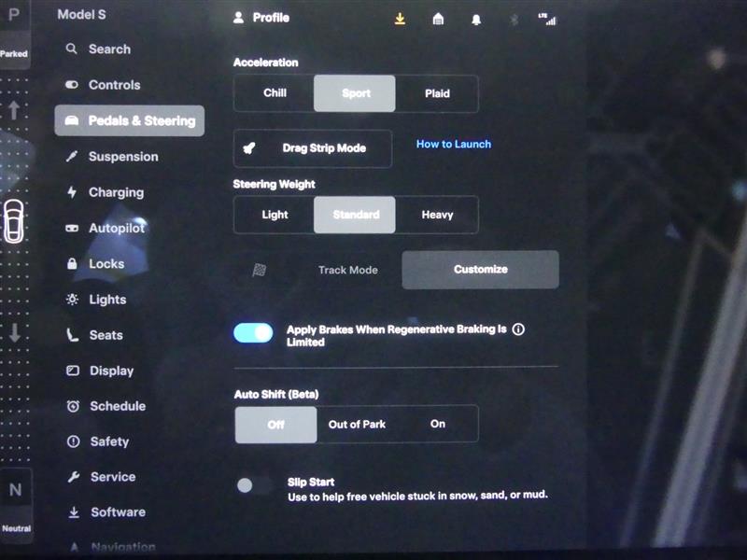Set Acceleration to Plaid
This screenshot has height=560, width=747.
click(437, 93)
